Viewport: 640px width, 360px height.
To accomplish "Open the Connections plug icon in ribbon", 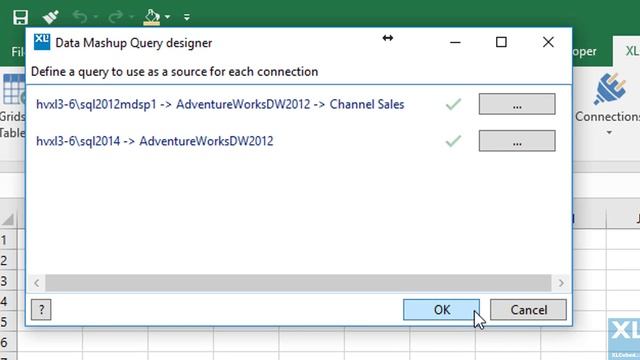I will tap(609, 89).
